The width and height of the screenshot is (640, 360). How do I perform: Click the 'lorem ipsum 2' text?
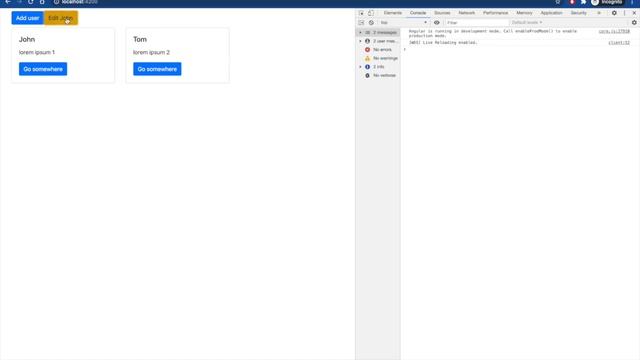[x=151, y=52]
